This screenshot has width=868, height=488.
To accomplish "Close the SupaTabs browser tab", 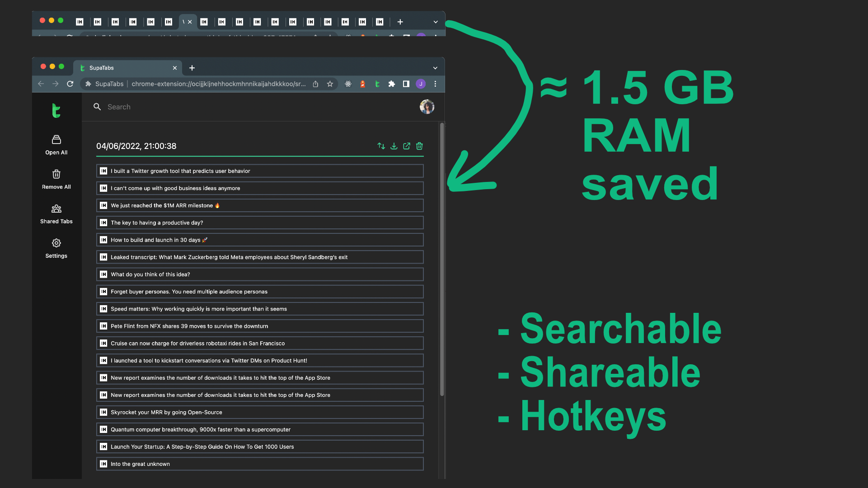I will point(175,68).
